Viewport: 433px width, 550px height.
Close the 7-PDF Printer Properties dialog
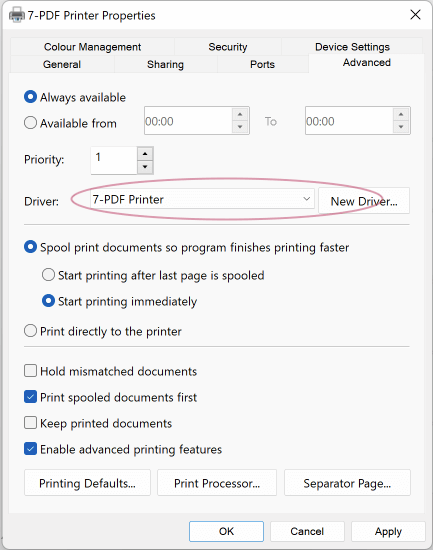click(415, 15)
